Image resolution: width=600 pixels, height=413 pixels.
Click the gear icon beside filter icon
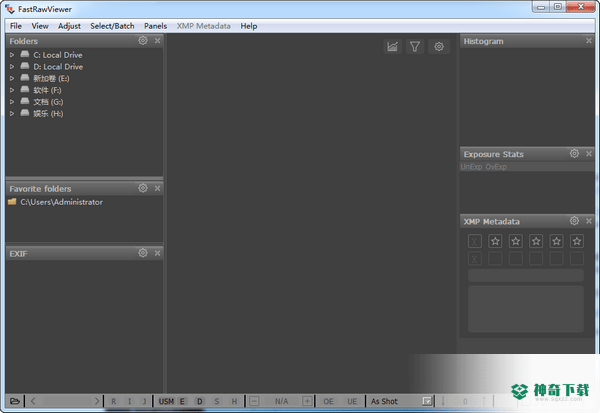pos(439,47)
